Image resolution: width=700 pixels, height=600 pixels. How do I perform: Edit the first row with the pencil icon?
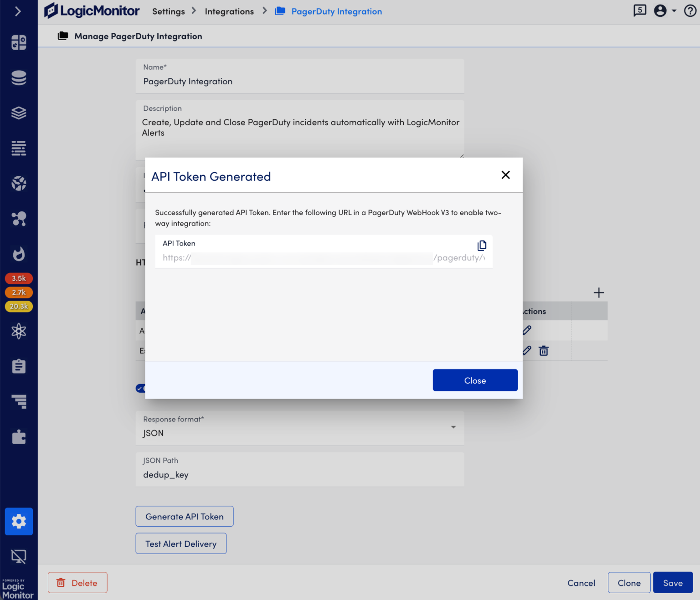click(x=526, y=330)
